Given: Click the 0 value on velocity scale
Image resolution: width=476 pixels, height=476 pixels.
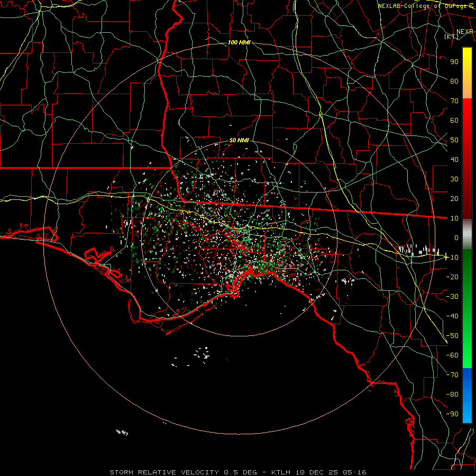Looking at the screenshot, I should point(456,238).
